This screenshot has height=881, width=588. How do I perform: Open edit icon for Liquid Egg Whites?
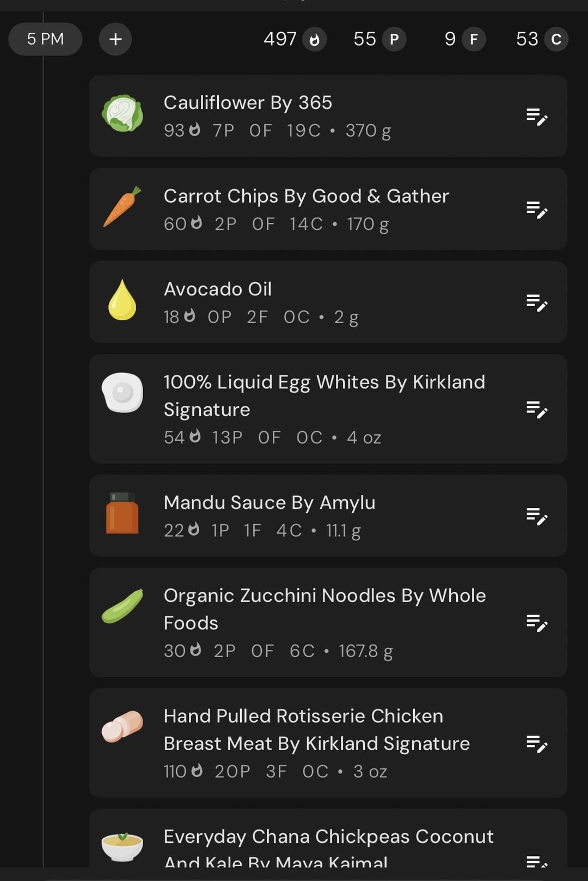[x=537, y=409]
